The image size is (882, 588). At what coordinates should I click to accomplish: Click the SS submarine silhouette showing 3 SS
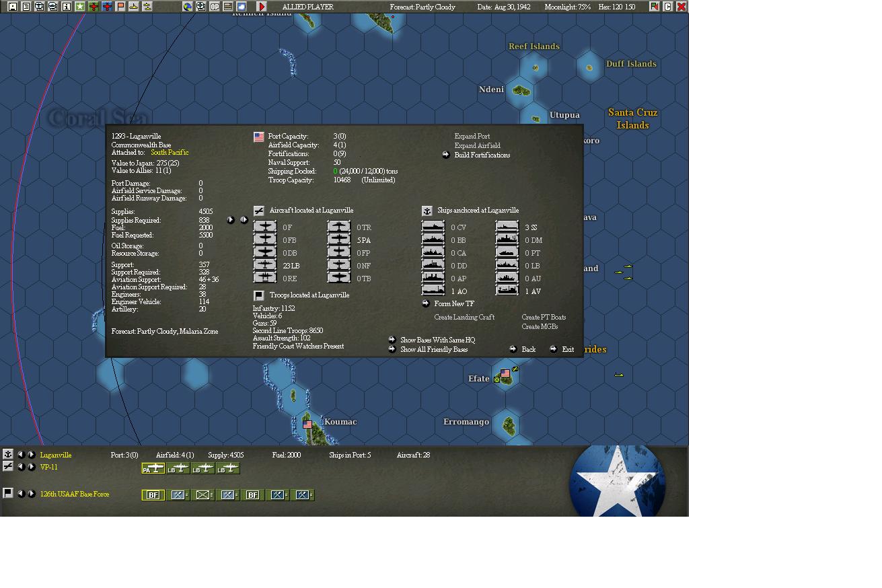[x=507, y=227]
